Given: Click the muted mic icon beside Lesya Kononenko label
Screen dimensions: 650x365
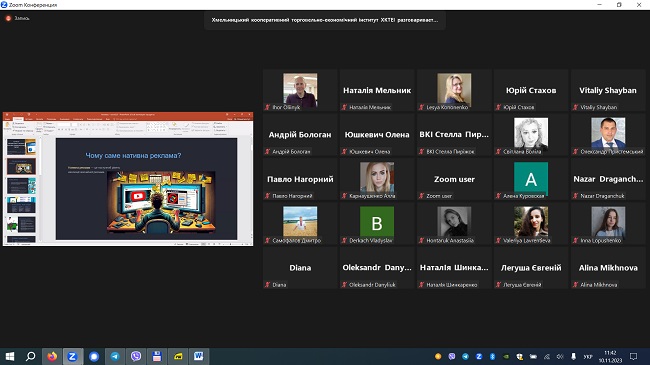Looking at the screenshot, I should pyautogui.click(x=422, y=107).
